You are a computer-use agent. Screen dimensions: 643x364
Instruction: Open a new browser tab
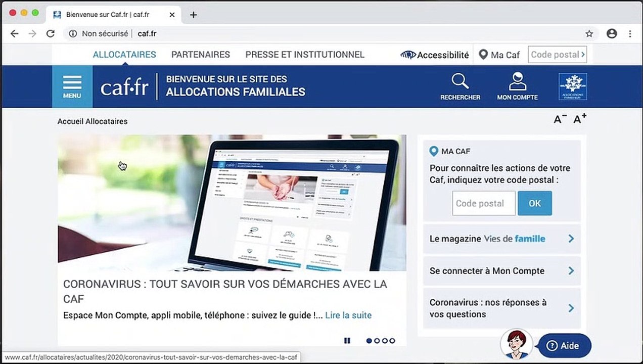193,15
